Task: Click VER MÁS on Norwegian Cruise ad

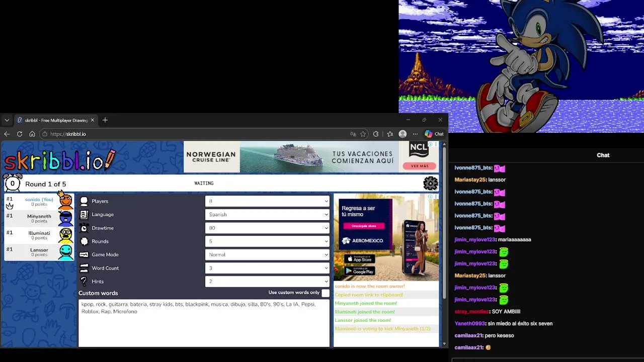Action: tap(420, 166)
